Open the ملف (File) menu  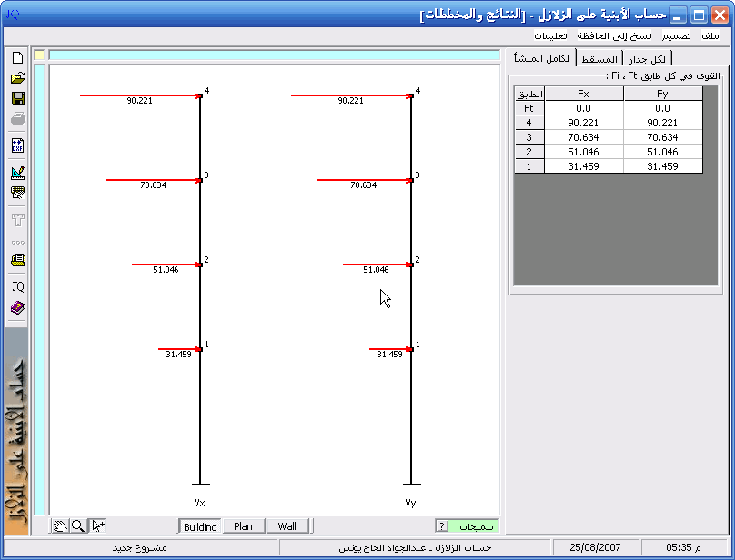click(x=710, y=35)
